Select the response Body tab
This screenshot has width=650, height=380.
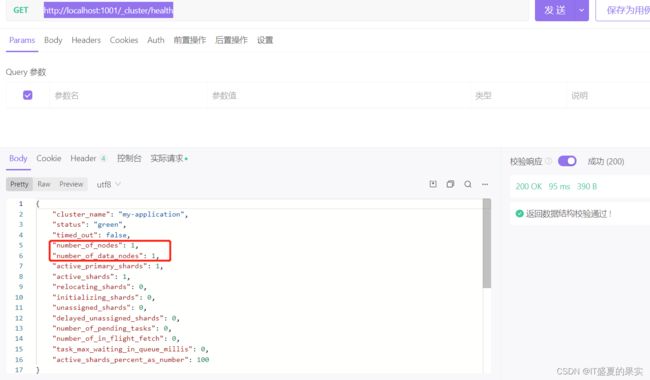click(x=18, y=158)
